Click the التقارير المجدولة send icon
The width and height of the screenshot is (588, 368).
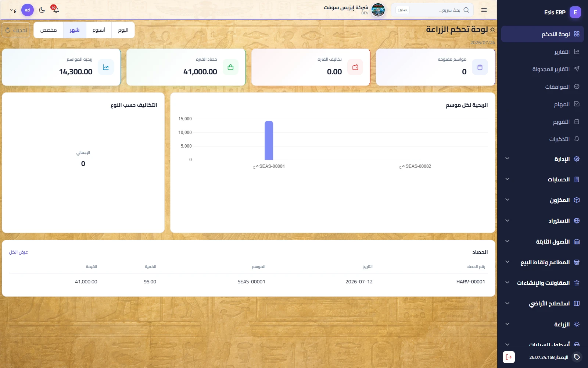(577, 69)
